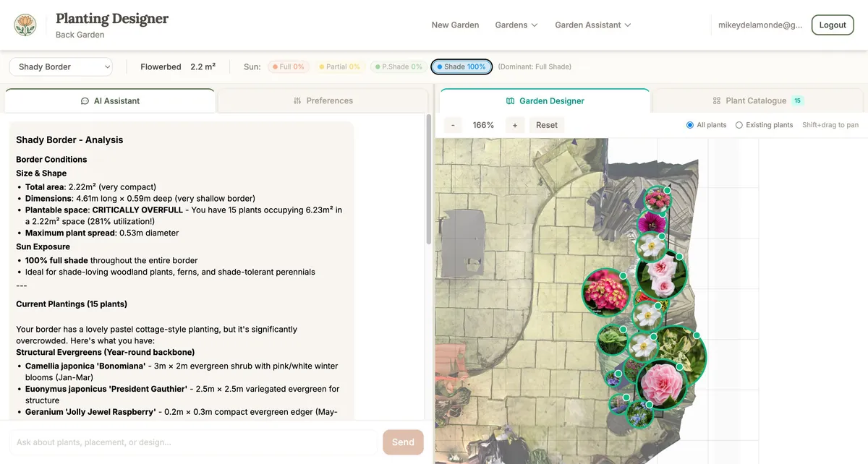Open the Shady Border selector dropdown
This screenshot has width=868, height=464.
60,66
